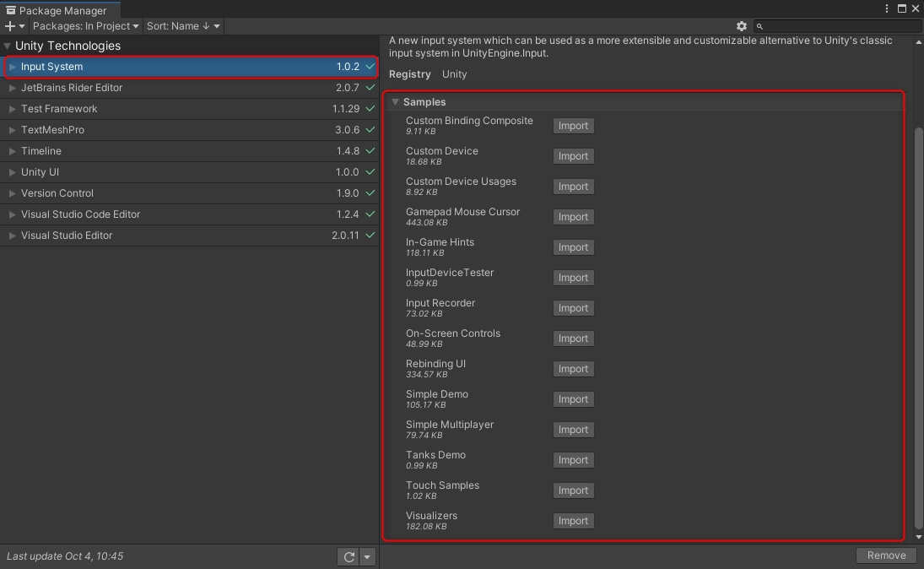Import the Custom Binding Composite sample
Screen dimensions: 924x569
coord(573,126)
